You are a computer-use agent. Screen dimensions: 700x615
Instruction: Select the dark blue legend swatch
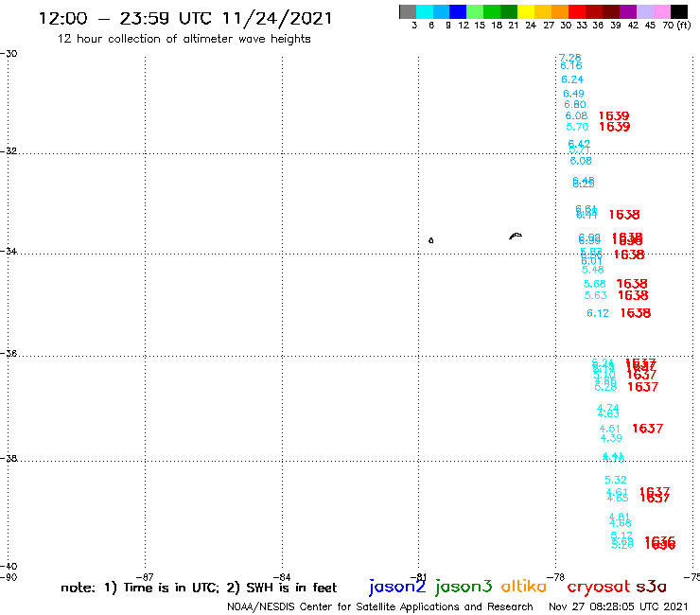point(458,11)
